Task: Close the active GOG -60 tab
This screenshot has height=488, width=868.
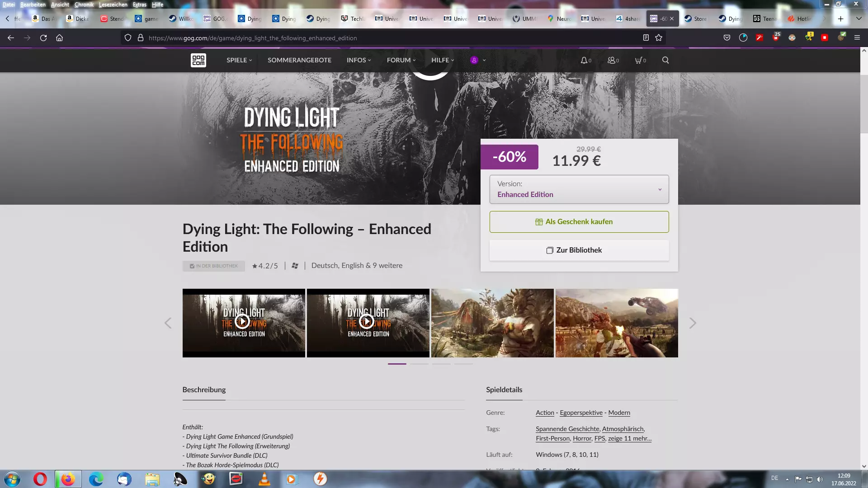Action: coord(672,19)
